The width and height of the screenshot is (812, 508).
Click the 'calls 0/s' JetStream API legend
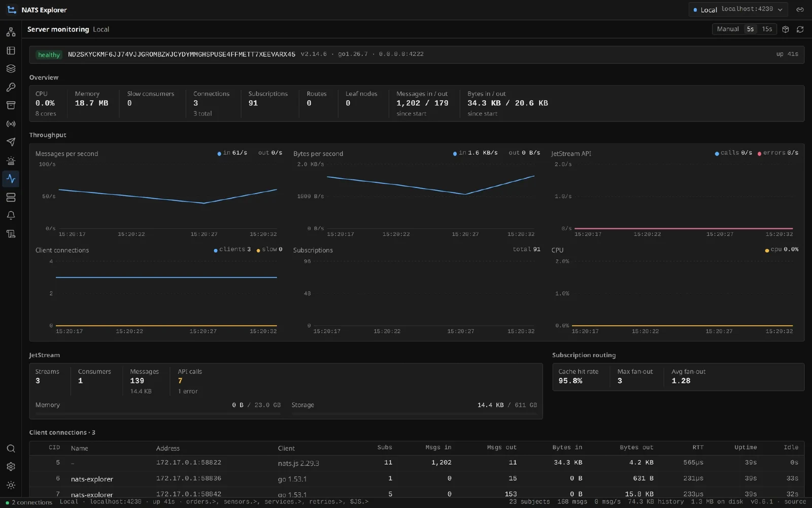tap(733, 153)
